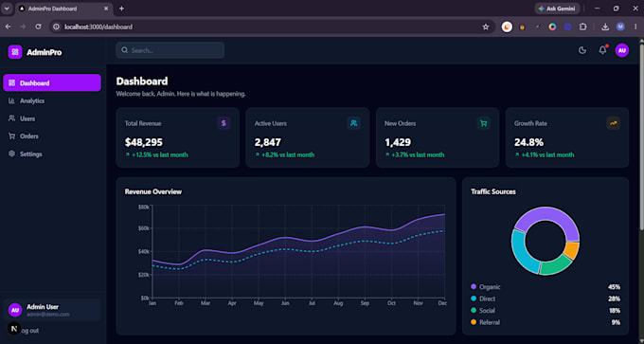Click the $48,295 revenue value
The height and width of the screenshot is (344, 644).
[x=144, y=142]
